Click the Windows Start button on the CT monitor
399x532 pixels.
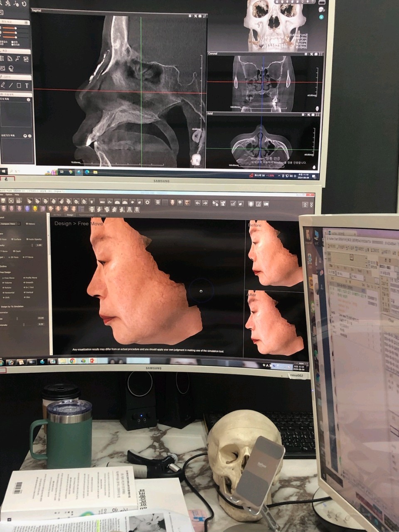coord(5,171)
